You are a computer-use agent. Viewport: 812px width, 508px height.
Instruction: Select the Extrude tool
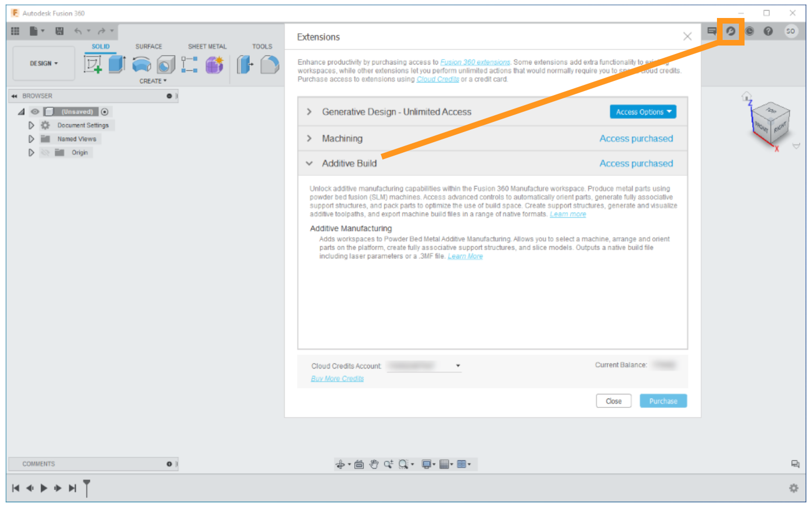117,65
